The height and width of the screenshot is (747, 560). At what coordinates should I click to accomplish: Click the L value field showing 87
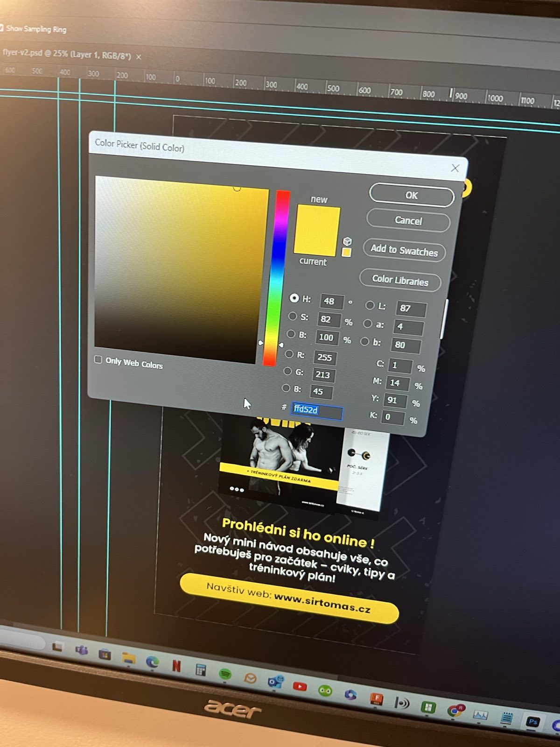[x=411, y=309]
